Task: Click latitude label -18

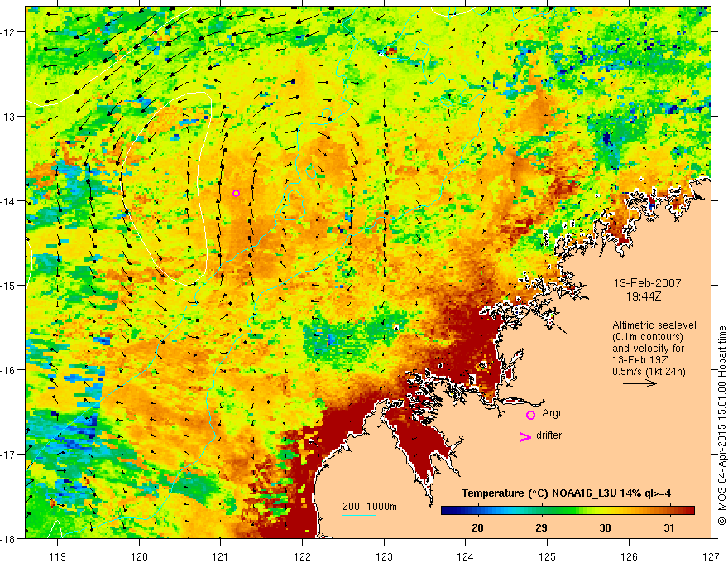Action: click(x=9, y=538)
